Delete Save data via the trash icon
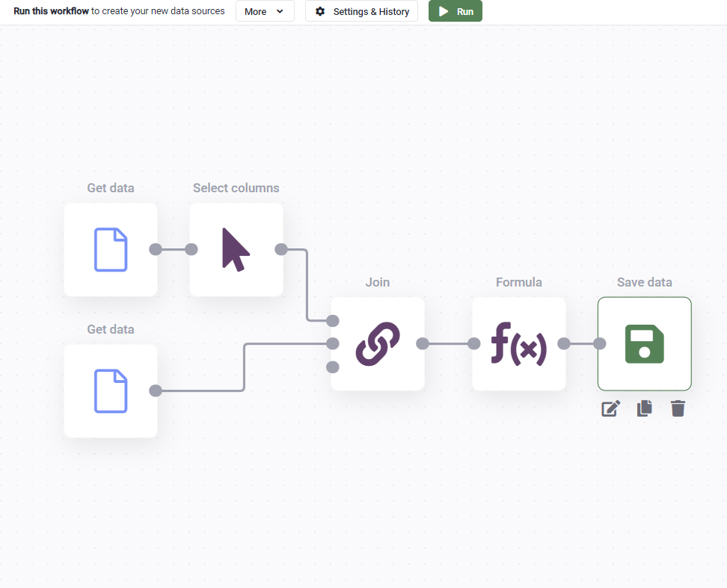This screenshot has height=588, width=727. click(678, 408)
